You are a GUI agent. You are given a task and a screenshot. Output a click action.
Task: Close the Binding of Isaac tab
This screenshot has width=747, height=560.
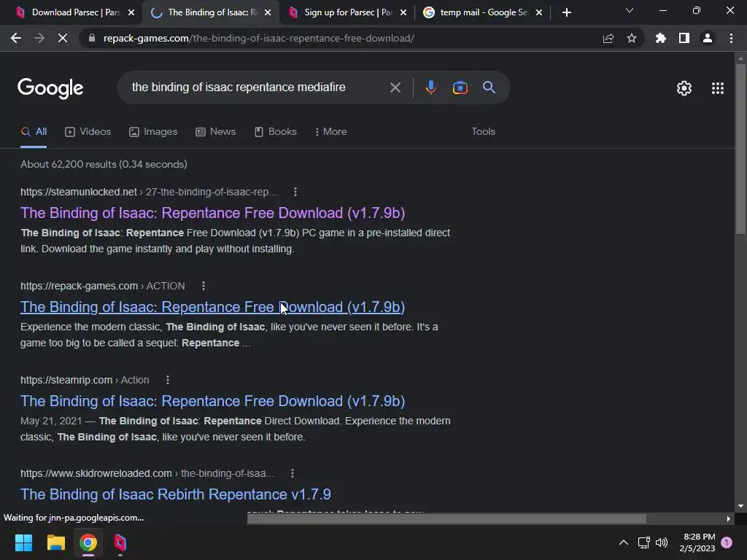coord(268,12)
